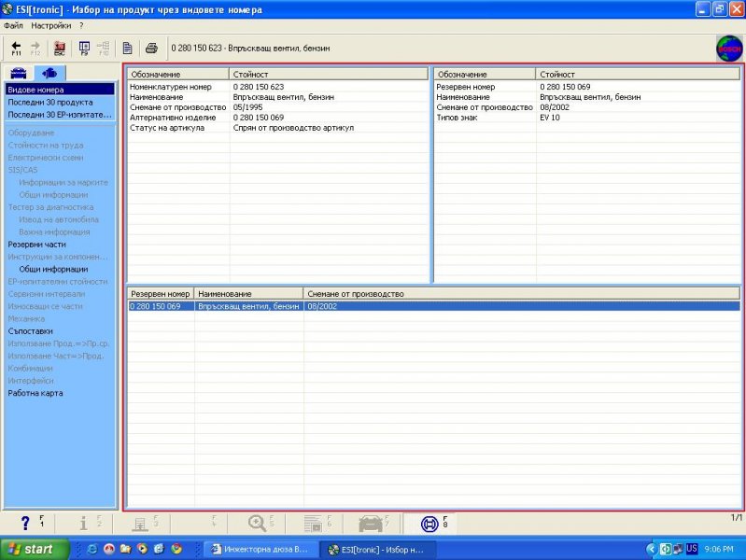The image size is (746, 560).
Task: Click the printer icon in toolbar
Action: coord(151,48)
